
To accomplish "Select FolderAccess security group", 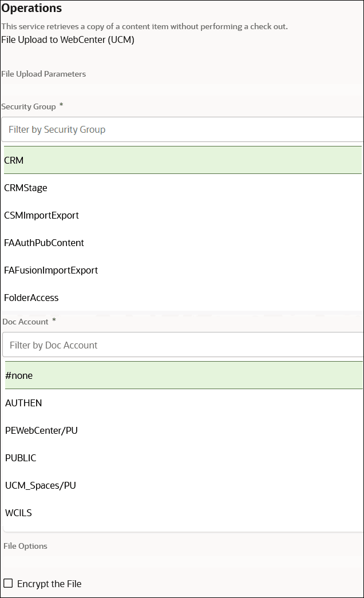I will pos(182,298).
